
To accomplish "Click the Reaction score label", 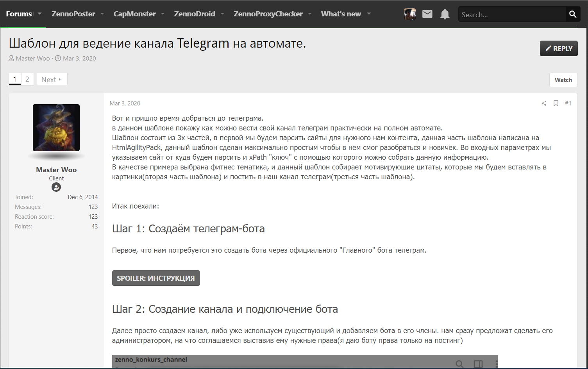I will pyautogui.click(x=34, y=216).
